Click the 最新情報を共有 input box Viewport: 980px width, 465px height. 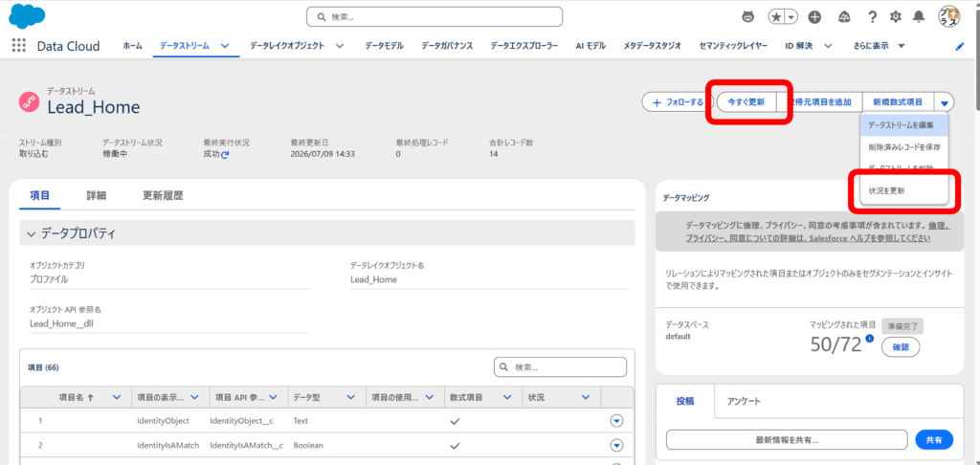pyautogui.click(x=787, y=439)
